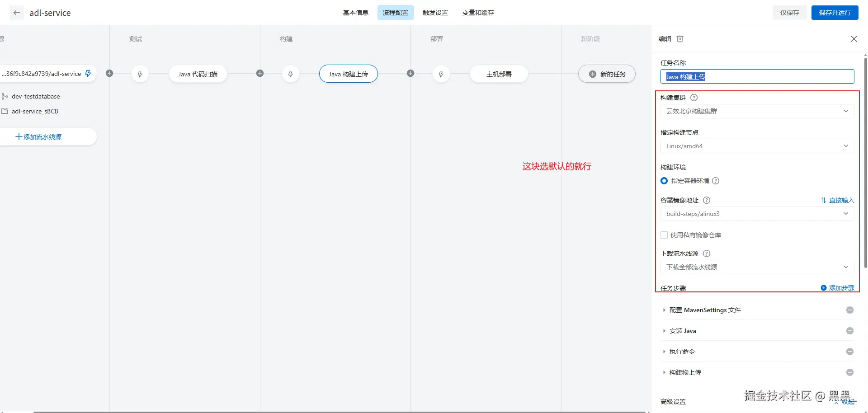Click the 新的任务 button

pyautogui.click(x=607, y=74)
